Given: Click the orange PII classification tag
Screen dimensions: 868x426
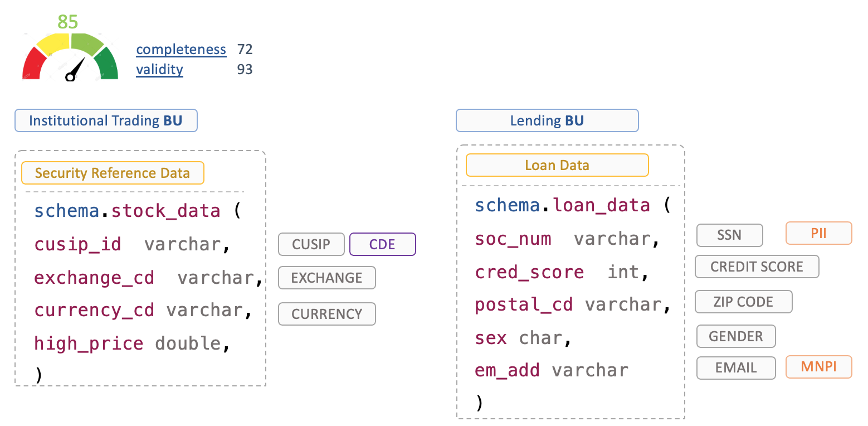Looking at the screenshot, I should 818,233.
